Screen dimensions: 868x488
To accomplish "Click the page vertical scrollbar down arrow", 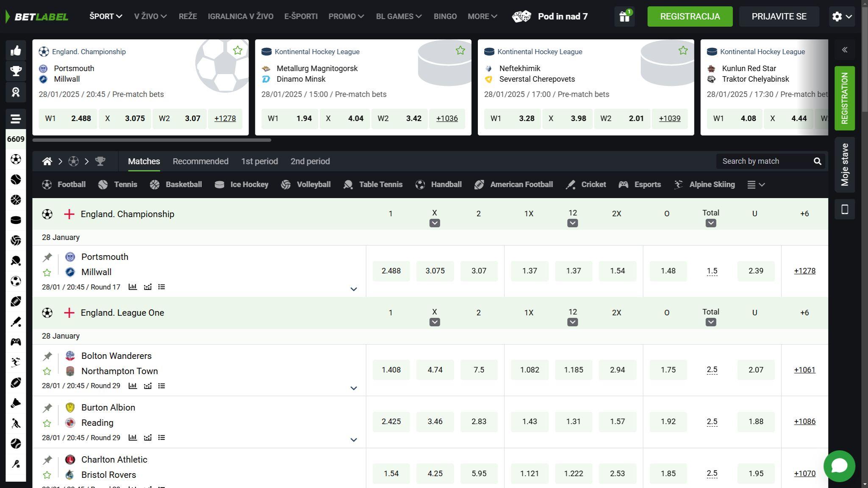I will coord(864,484).
